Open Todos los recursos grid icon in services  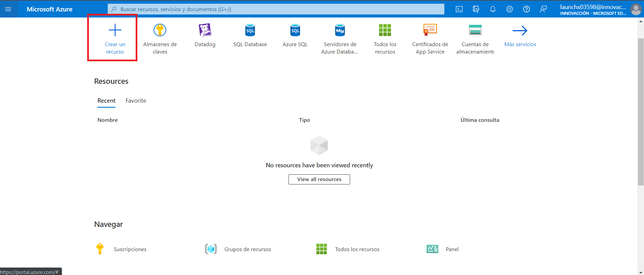tap(385, 30)
